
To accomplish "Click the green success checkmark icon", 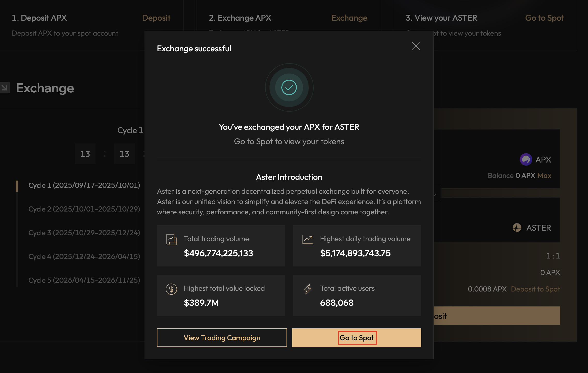I will tap(289, 87).
